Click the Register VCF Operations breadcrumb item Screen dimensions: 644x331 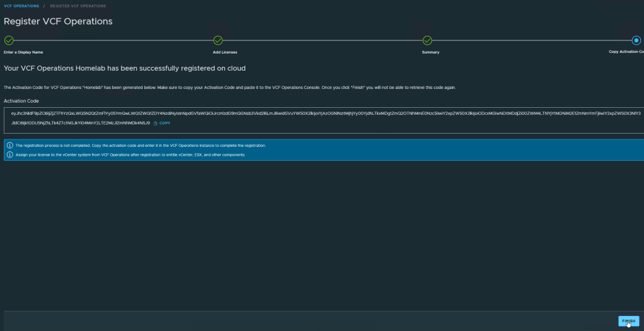tap(78, 6)
